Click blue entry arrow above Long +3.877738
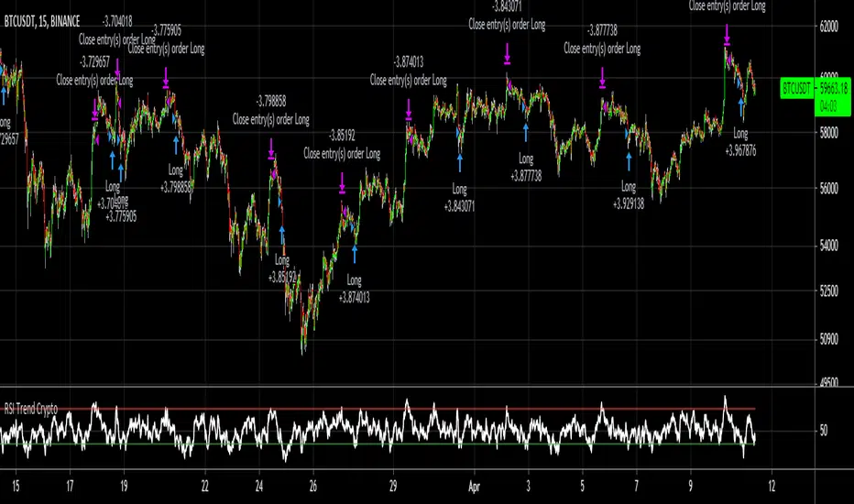 526,132
